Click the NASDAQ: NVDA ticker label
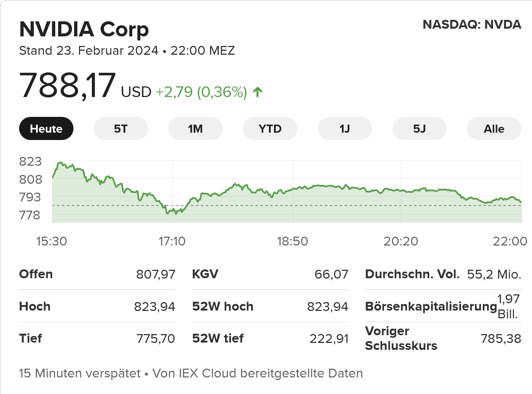 click(472, 25)
